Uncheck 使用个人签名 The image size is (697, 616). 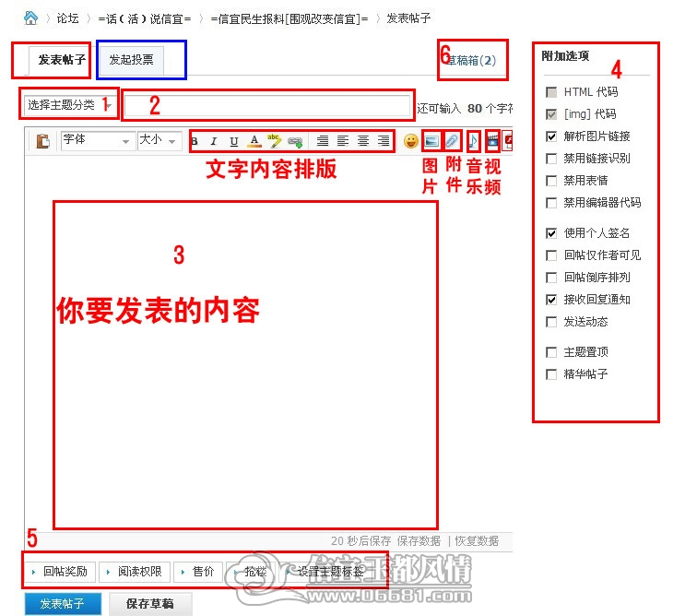coord(551,233)
